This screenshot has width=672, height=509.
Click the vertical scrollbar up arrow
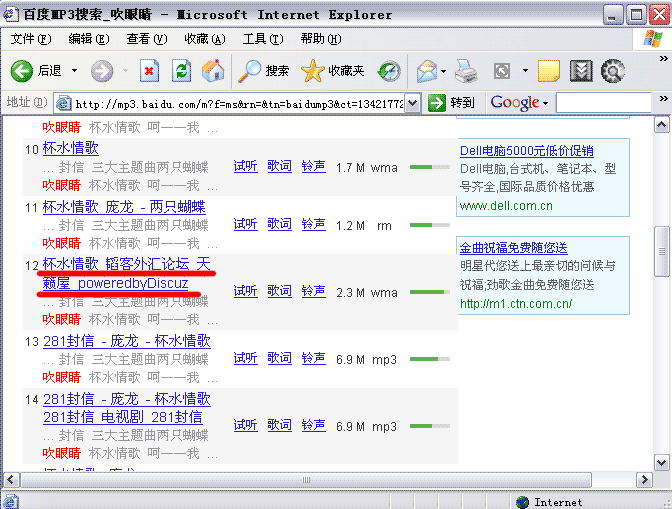click(x=662, y=125)
